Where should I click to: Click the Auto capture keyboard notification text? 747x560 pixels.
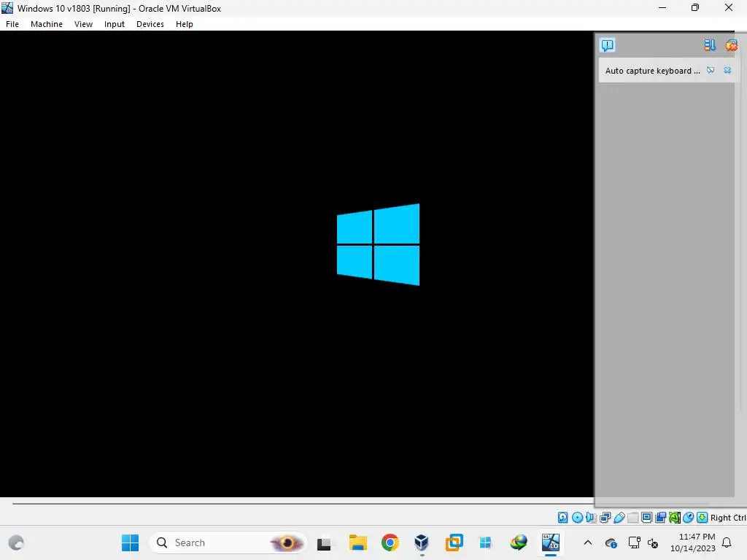pyautogui.click(x=652, y=71)
